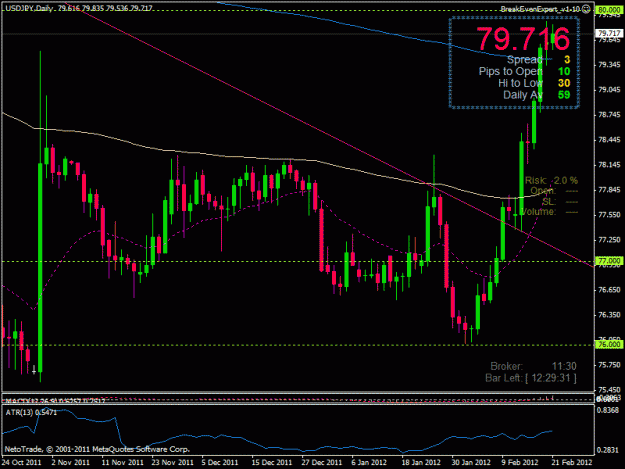Image resolution: width=625 pixels, height=469 pixels.
Task: Click the 5 Dec 2011 date label
Action: (220, 462)
